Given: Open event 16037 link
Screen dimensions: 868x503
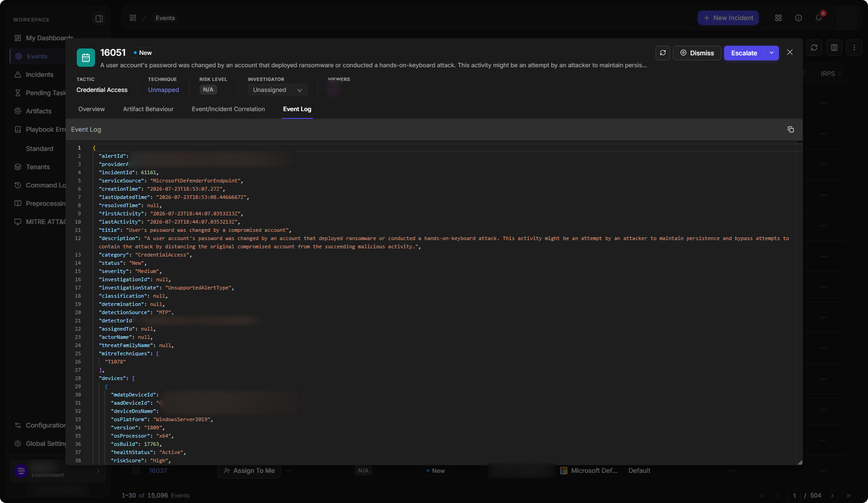Looking at the screenshot, I should pos(158,471).
